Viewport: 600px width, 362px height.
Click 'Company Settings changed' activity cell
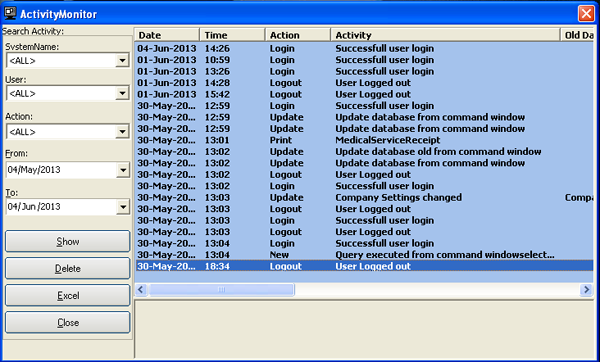(x=398, y=198)
